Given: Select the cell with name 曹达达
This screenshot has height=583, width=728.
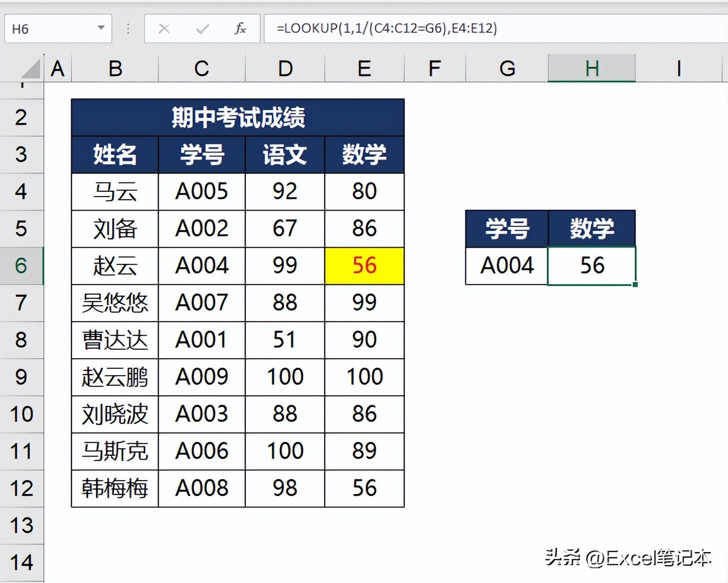Looking at the screenshot, I should (115, 340).
